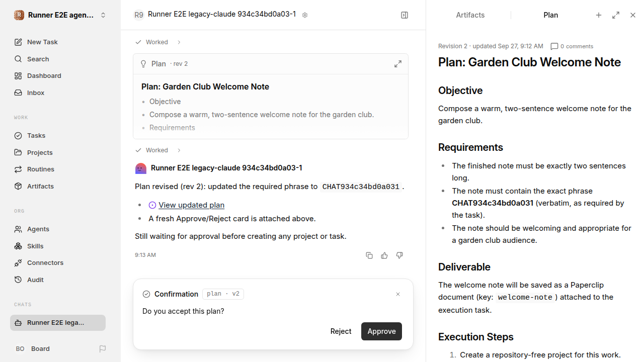Switch to the Artifacts tab
The height and width of the screenshot is (362, 644).
tap(470, 15)
